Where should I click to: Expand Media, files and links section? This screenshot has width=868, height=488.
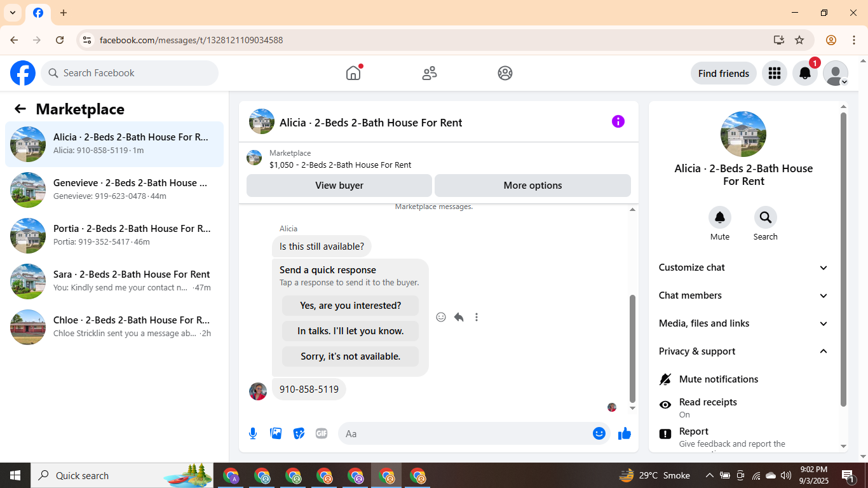click(743, 323)
